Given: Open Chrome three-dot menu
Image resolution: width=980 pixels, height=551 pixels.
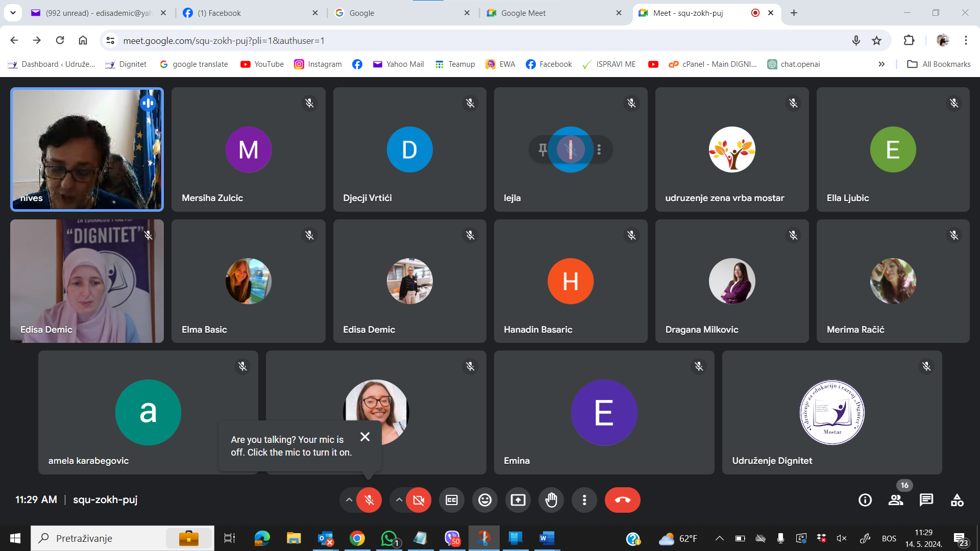Looking at the screenshot, I should (x=966, y=40).
